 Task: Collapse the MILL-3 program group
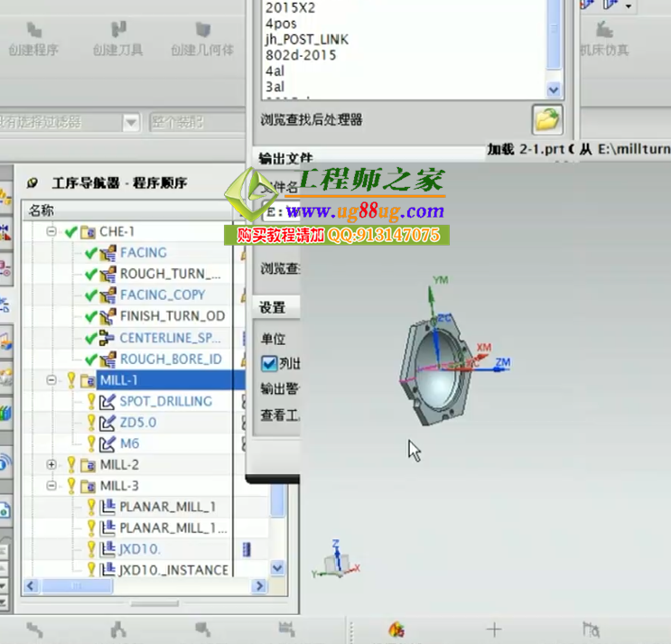[51, 486]
